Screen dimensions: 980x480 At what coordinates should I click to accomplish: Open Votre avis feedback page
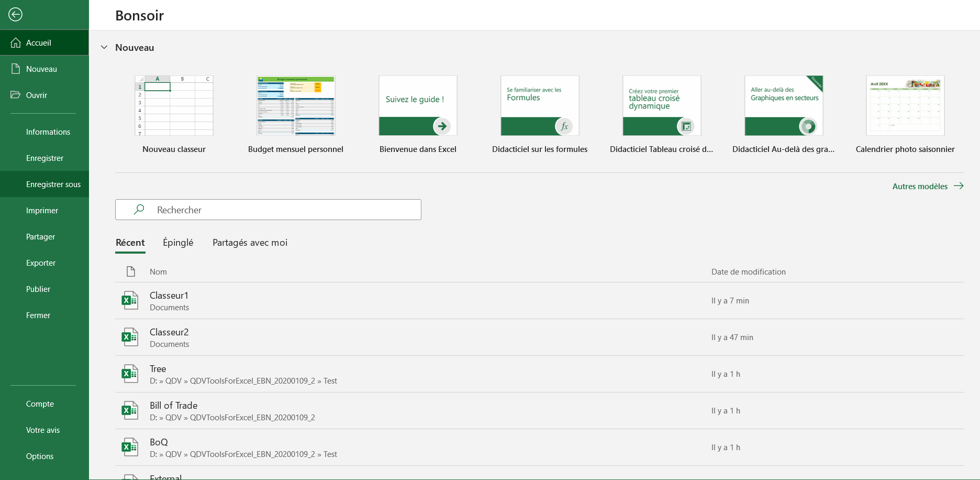(x=44, y=430)
